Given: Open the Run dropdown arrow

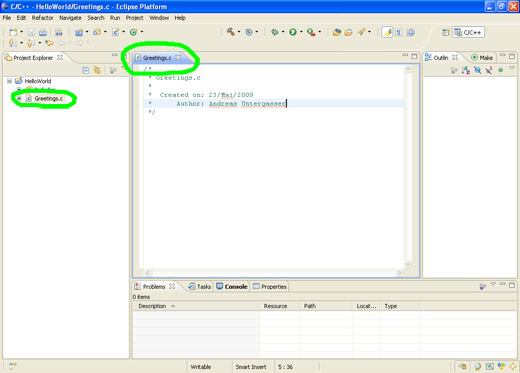Looking at the screenshot, I should click(x=301, y=32).
